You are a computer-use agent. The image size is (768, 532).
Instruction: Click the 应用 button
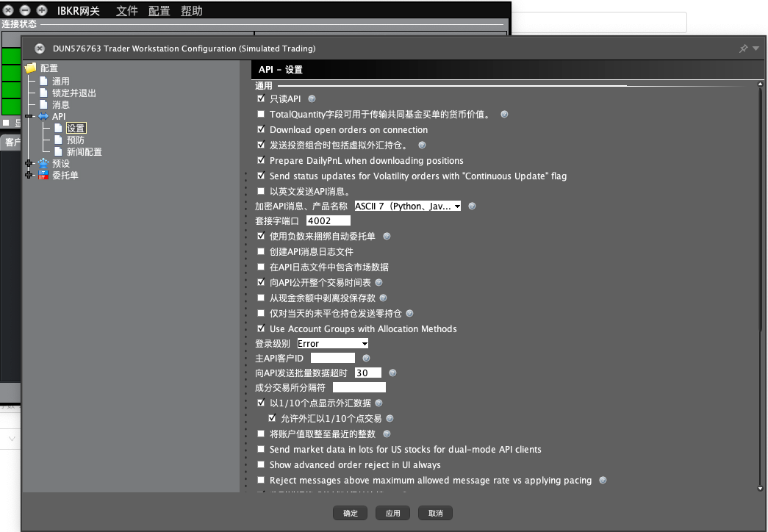coord(392,513)
